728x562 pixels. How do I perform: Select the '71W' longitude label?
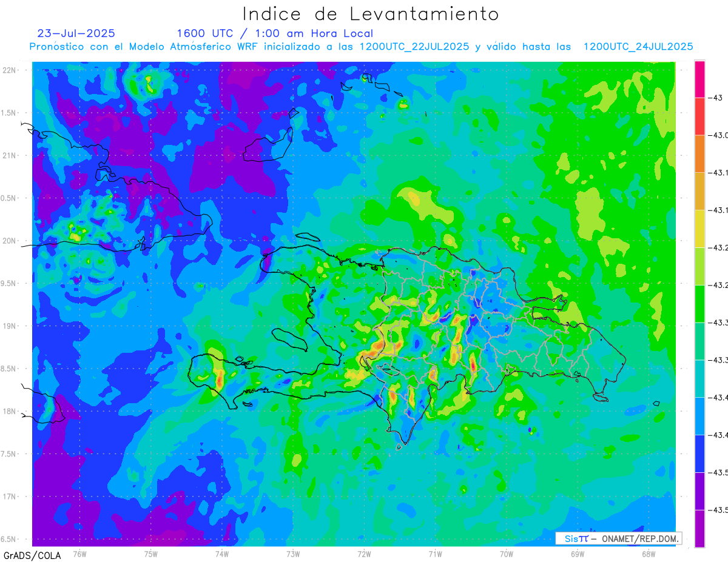pos(435,554)
